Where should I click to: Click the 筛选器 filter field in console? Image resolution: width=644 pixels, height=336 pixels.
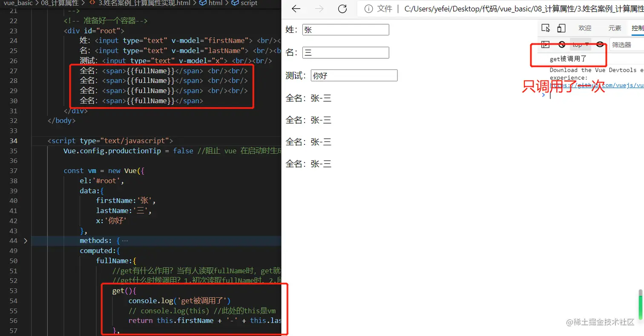point(627,45)
